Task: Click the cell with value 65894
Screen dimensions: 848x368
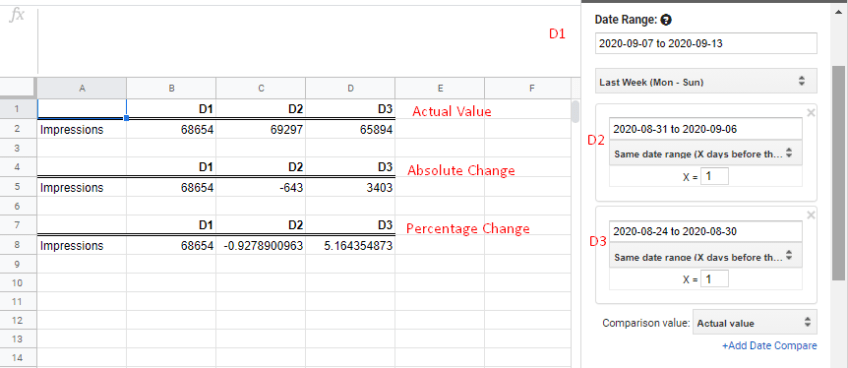Action: (x=350, y=130)
